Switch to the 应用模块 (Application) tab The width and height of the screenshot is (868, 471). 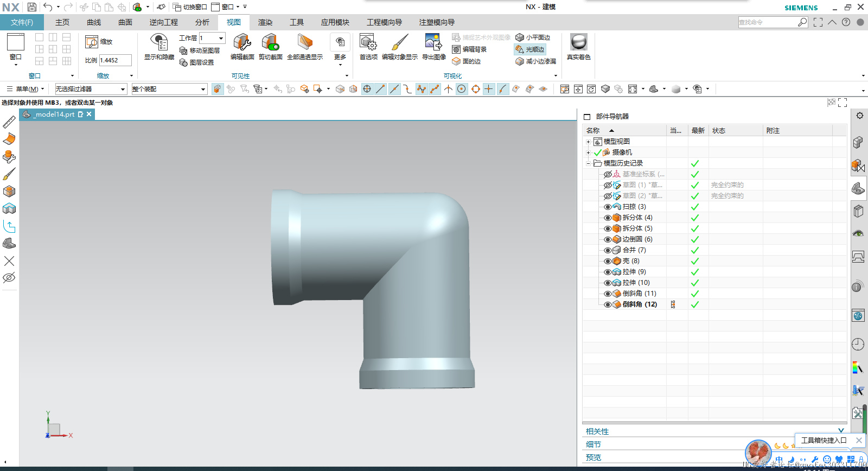[335, 22]
